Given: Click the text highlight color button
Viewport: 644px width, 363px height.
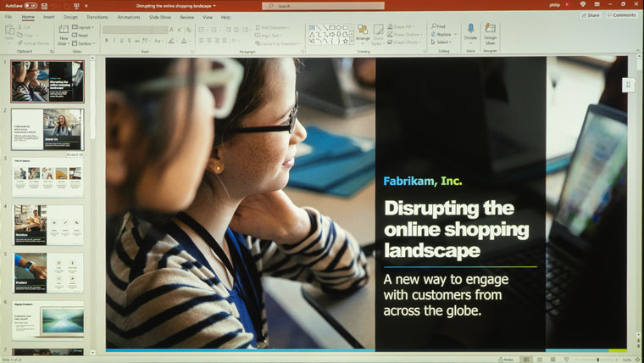Looking at the screenshot, I should tap(172, 41).
